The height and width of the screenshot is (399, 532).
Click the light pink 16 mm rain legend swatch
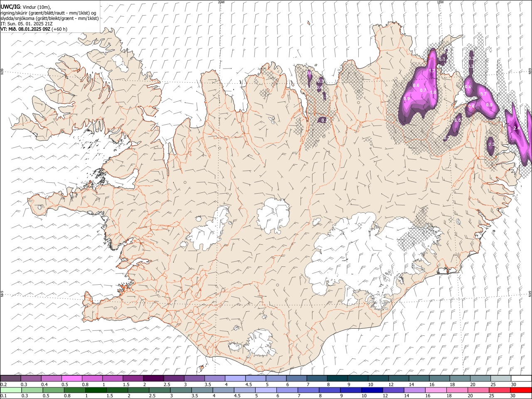pyautogui.click(x=435, y=390)
